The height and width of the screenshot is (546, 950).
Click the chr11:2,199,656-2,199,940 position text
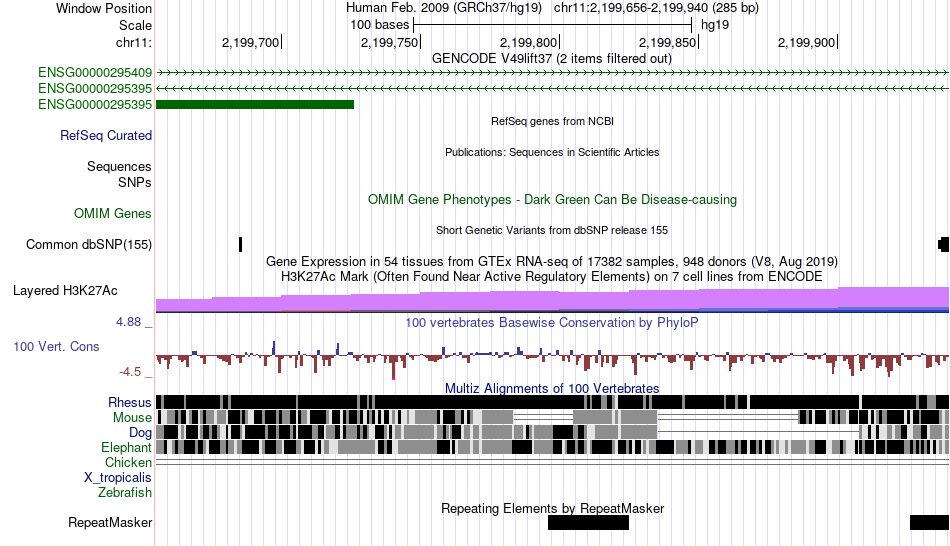tap(656, 8)
